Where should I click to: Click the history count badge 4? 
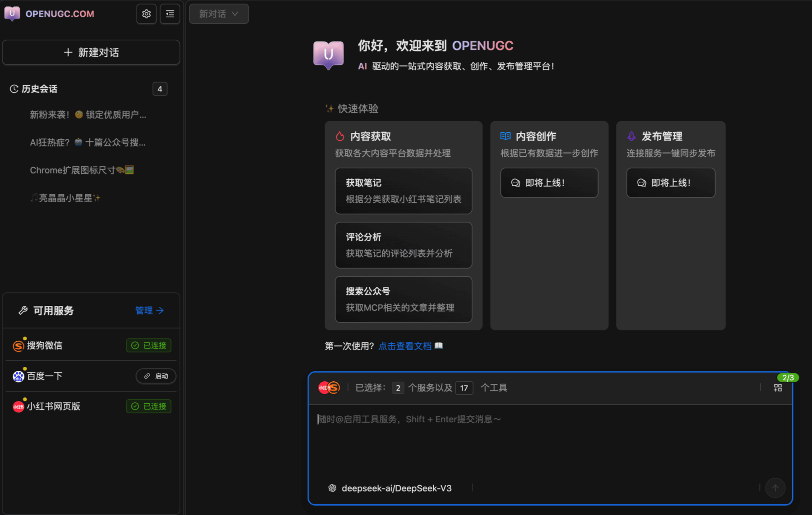[x=160, y=89]
